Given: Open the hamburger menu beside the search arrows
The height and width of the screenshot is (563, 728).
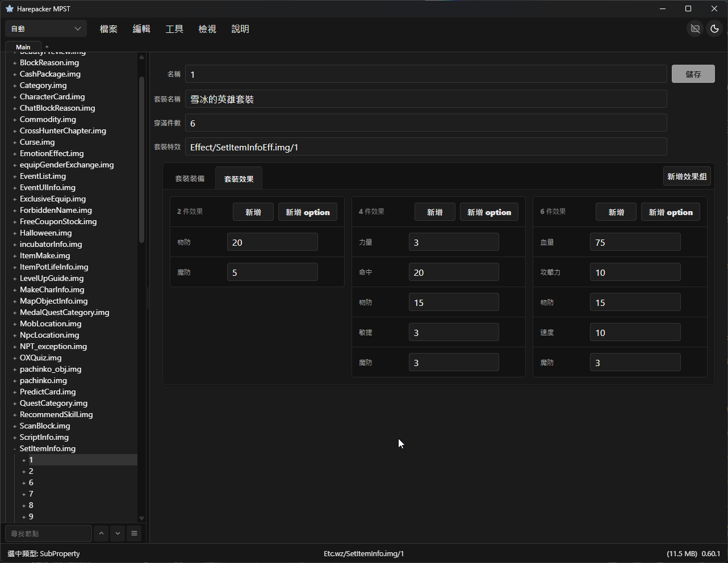Looking at the screenshot, I should pyautogui.click(x=134, y=533).
